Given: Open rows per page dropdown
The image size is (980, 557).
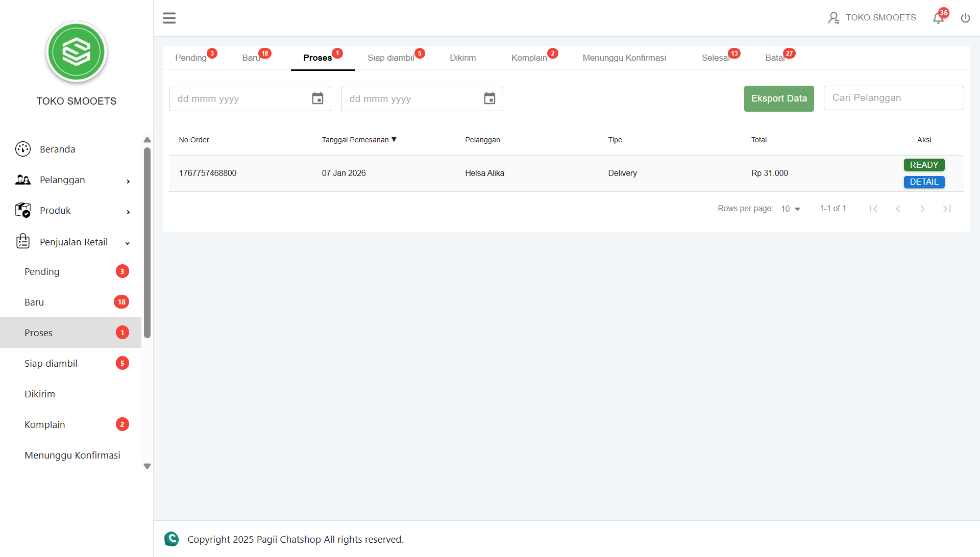Looking at the screenshot, I should pos(791,209).
